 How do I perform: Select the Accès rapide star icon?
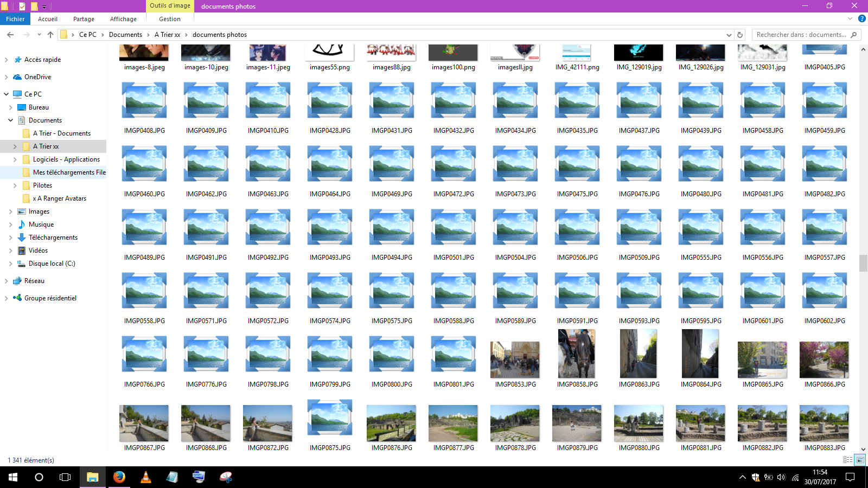tap(18, 60)
